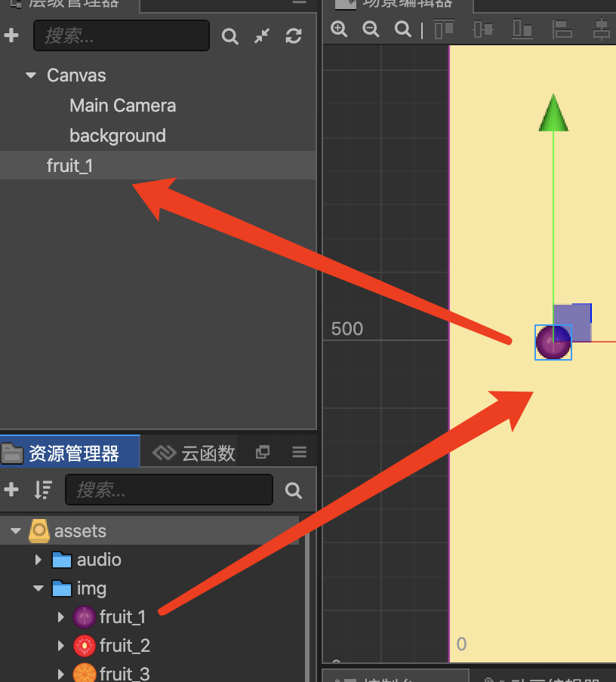Reset scene editor zoom
Viewport: 616px width, 682px height.
pyautogui.click(x=402, y=29)
